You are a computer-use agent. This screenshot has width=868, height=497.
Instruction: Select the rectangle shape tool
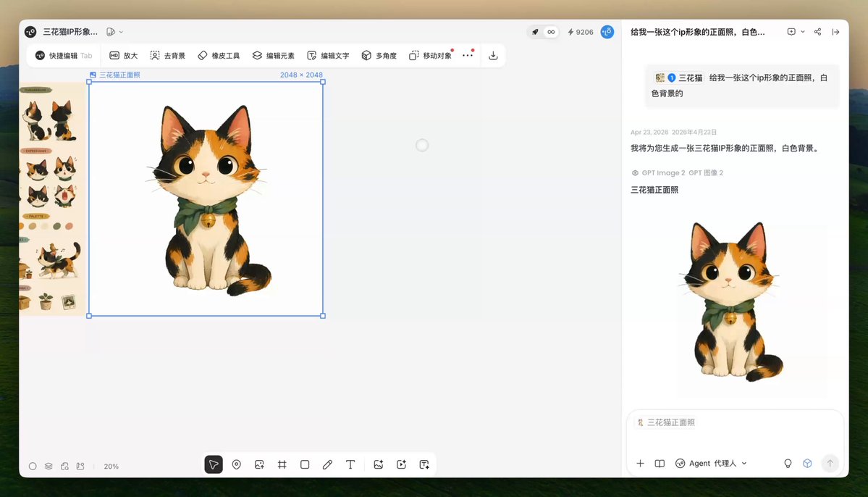click(305, 464)
